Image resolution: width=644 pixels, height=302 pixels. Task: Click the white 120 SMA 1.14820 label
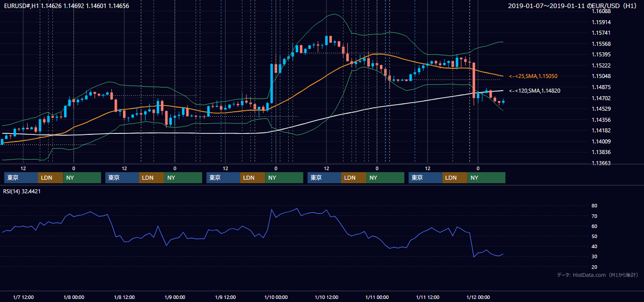coord(535,91)
